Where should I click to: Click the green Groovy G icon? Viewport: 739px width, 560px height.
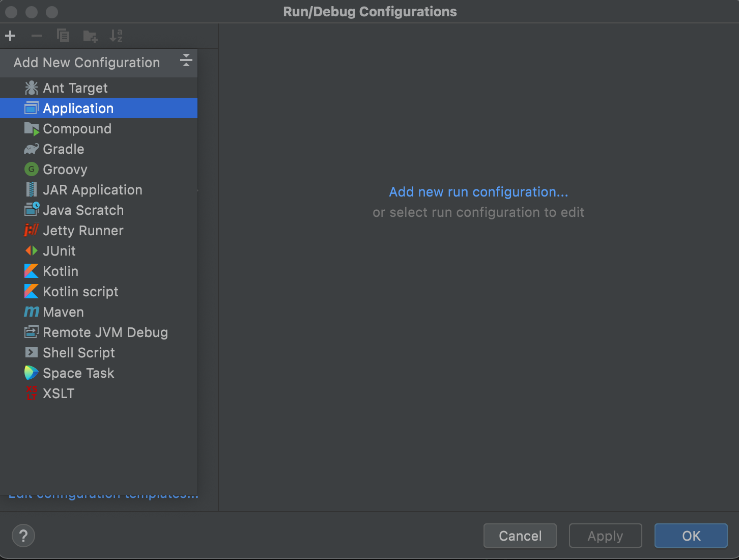click(x=32, y=169)
